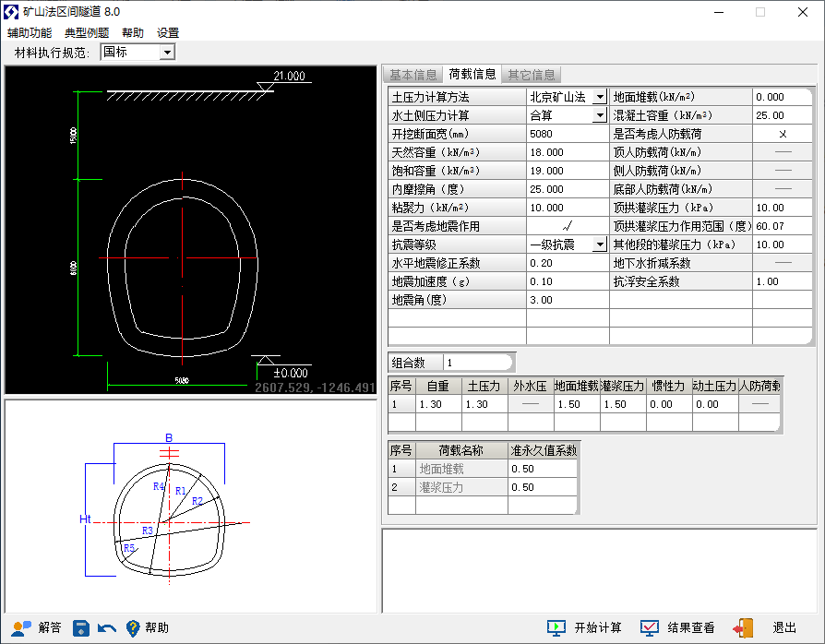Toggle the 是否考虑地震作用 checkmark

(x=568, y=226)
